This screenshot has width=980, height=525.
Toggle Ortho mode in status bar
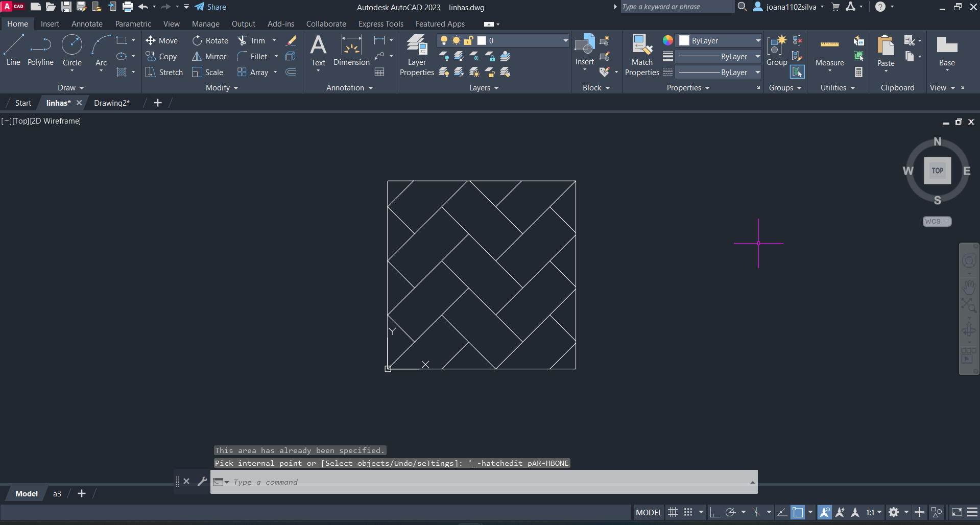coord(715,512)
